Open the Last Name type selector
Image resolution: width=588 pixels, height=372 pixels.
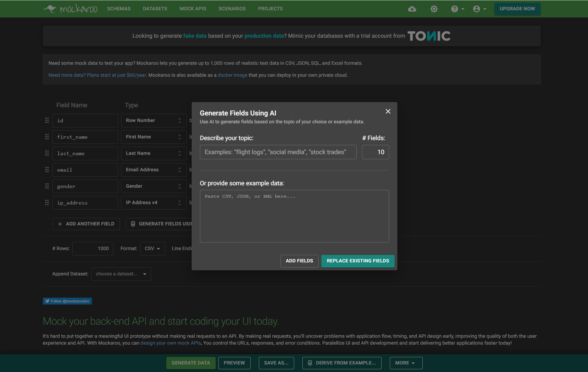coord(154,153)
